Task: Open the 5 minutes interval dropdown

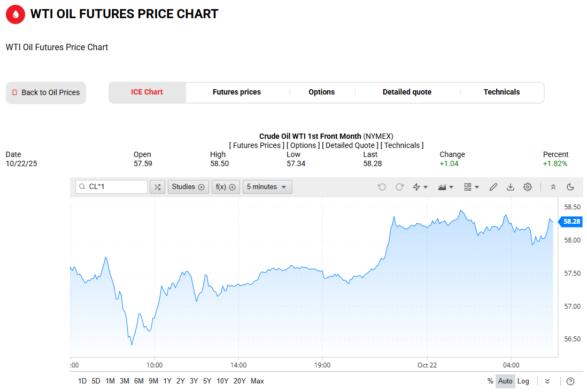Action: point(267,187)
